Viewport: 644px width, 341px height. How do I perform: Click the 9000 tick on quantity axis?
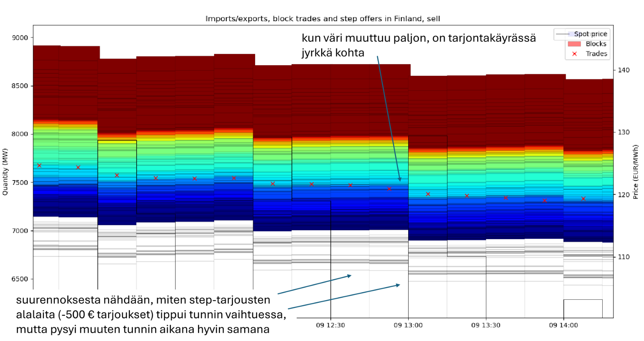coord(20,38)
